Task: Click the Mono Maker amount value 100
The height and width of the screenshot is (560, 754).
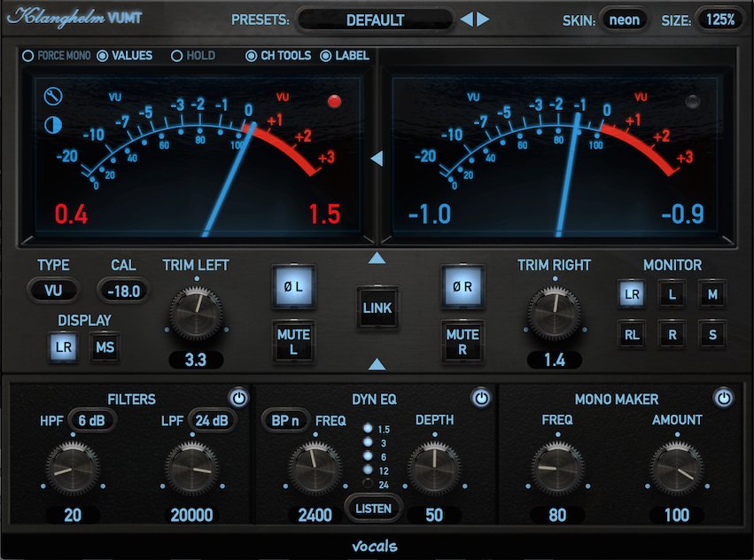Action: pyautogui.click(x=677, y=516)
